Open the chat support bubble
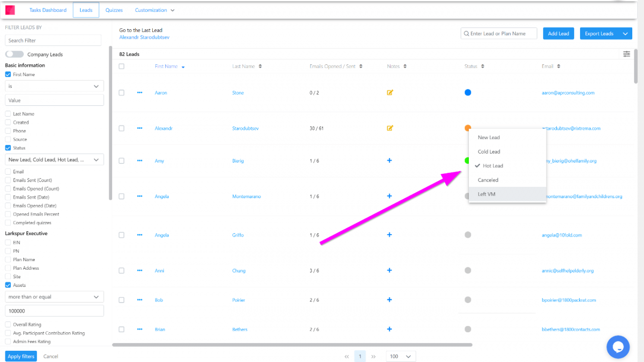 pos(618,347)
